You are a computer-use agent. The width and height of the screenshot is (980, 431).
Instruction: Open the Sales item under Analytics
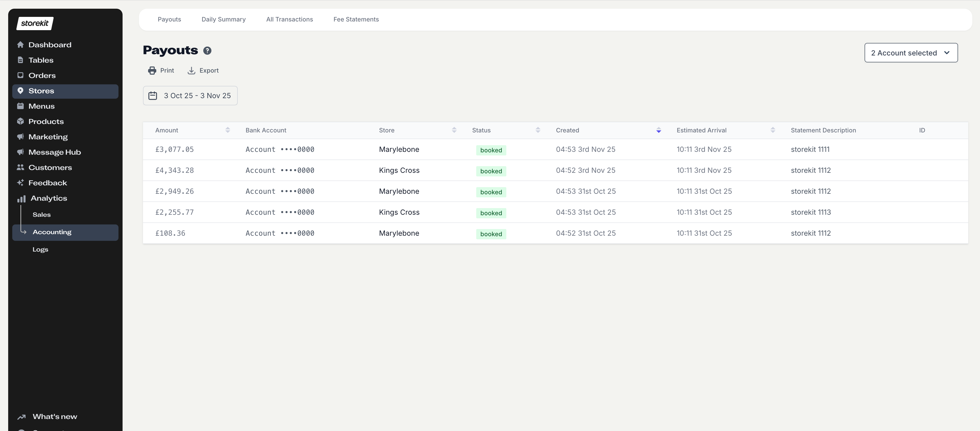coord(41,215)
